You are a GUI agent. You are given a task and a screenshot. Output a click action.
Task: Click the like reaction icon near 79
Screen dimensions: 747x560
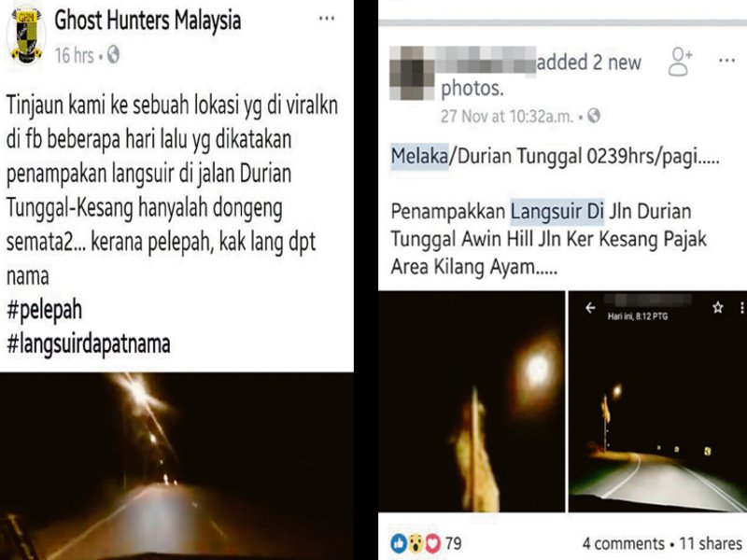tap(400, 543)
